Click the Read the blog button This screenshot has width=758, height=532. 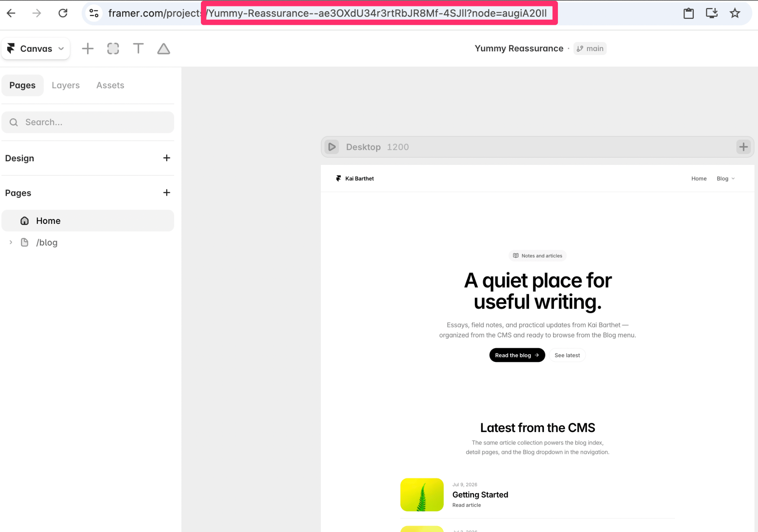pyautogui.click(x=517, y=355)
